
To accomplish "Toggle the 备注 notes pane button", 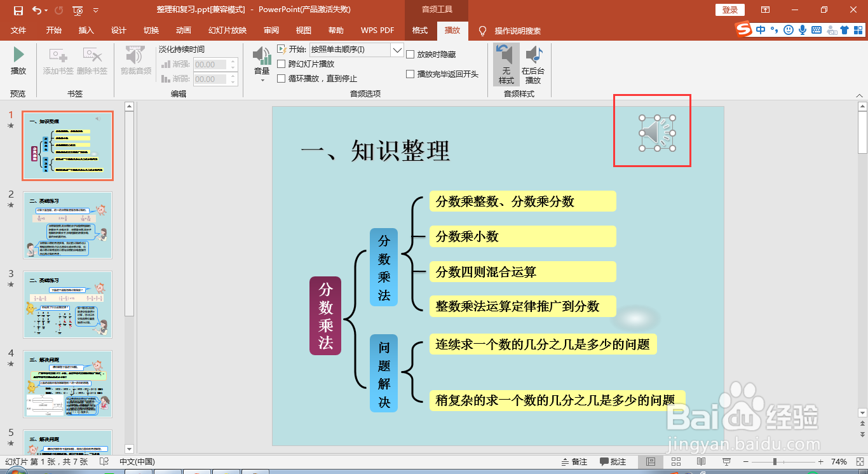I will pyautogui.click(x=574, y=462).
